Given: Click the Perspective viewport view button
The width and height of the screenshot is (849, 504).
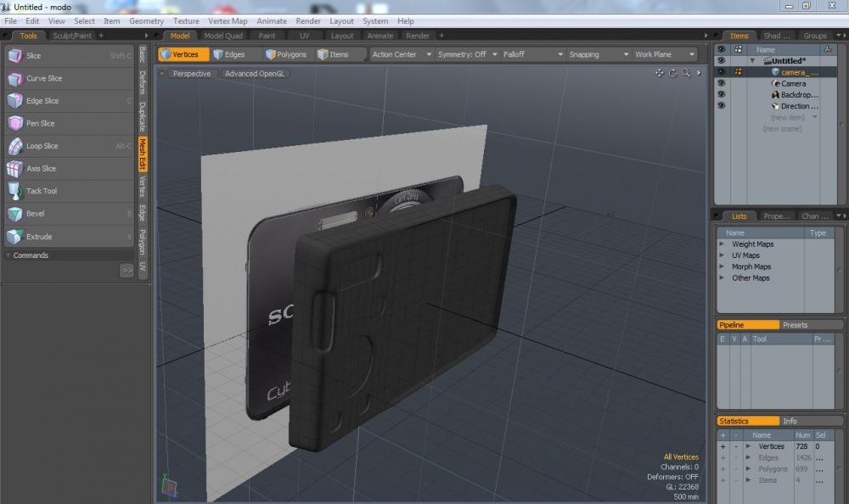Looking at the screenshot, I should tap(192, 74).
